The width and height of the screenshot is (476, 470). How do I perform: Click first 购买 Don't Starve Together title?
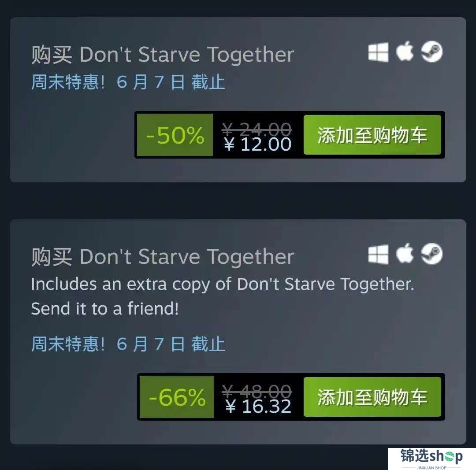pos(163,55)
